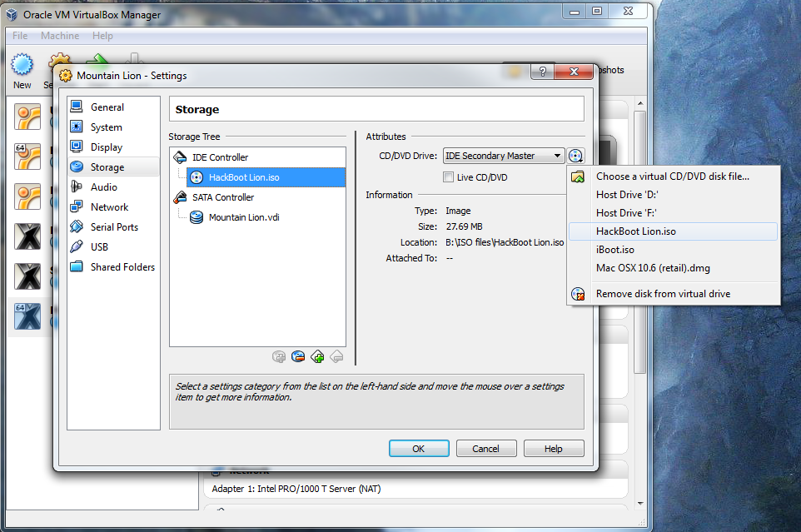Open the Audio settings category
This screenshot has height=532, width=801.
coord(104,187)
